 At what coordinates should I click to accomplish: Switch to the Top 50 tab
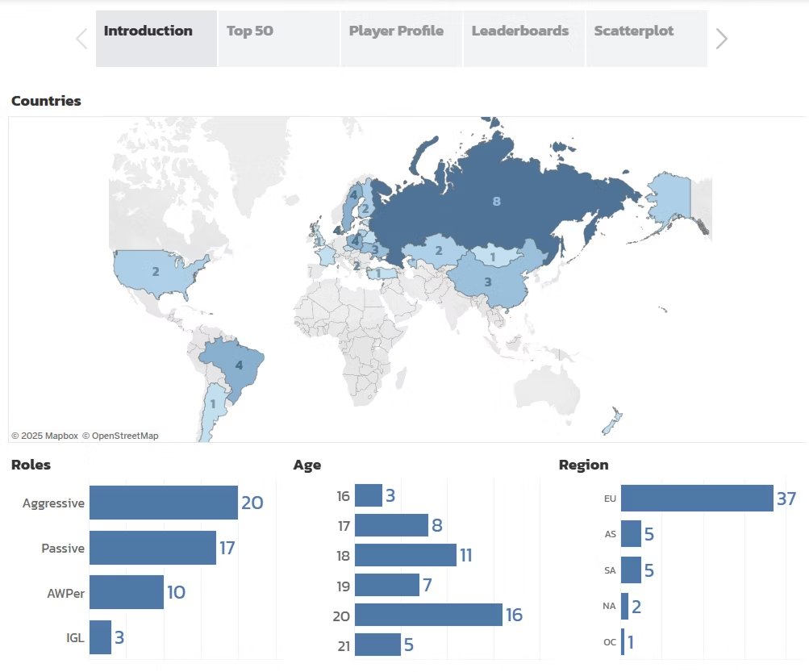278,39
